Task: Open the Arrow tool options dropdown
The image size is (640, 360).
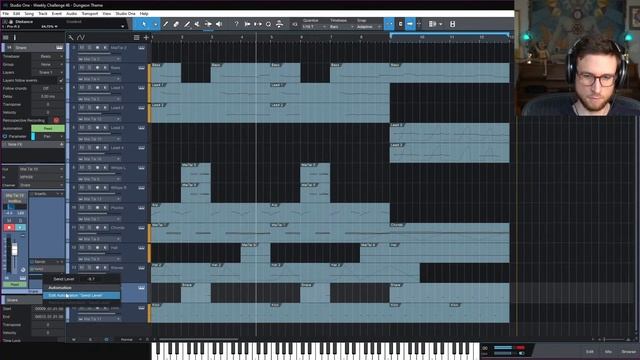Action: pos(156,24)
